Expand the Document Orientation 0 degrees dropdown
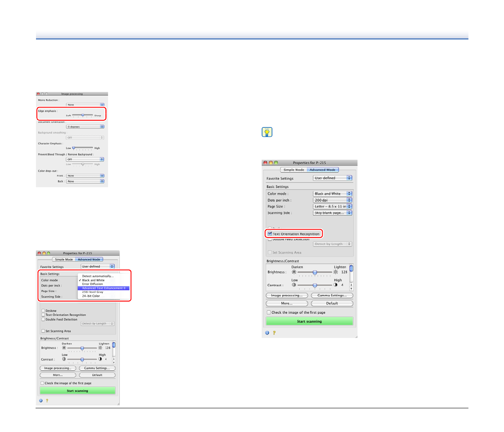 point(85,127)
